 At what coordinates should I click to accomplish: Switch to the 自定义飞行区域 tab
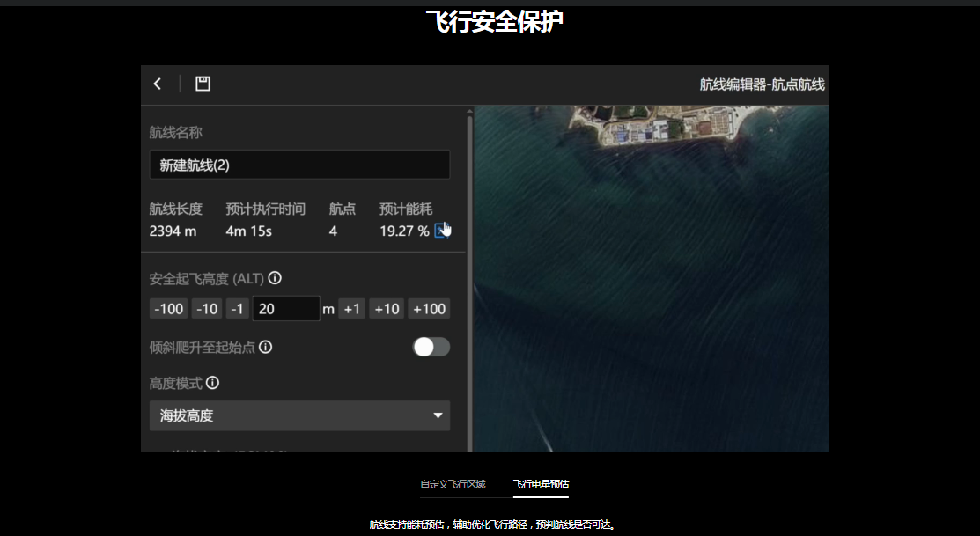coord(453,484)
